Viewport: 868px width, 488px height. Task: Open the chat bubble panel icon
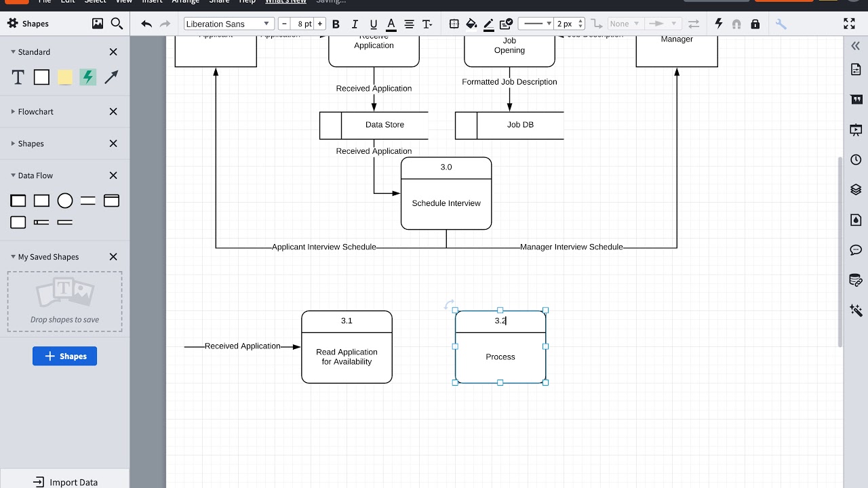coord(856,250)
